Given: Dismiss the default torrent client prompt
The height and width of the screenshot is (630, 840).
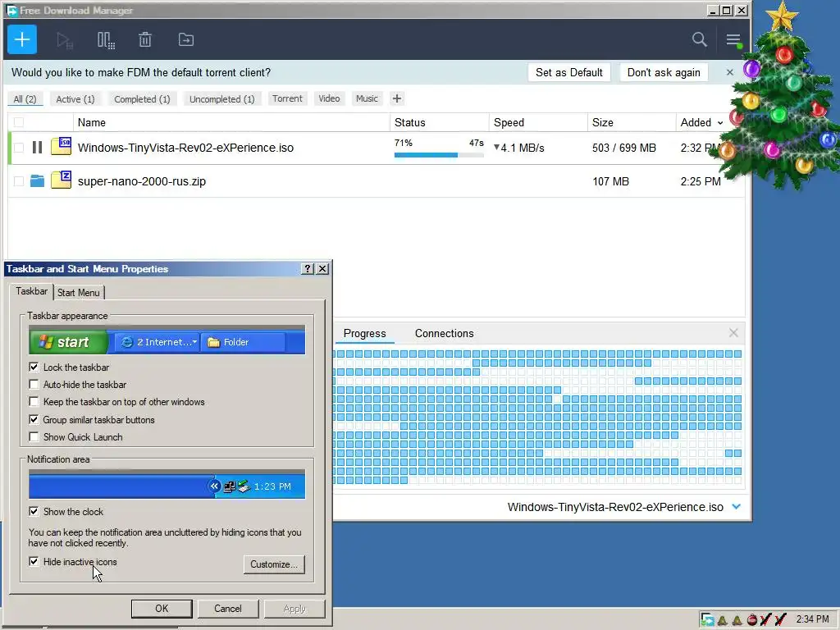Looking at the screenshot, I should pos(729,72).
